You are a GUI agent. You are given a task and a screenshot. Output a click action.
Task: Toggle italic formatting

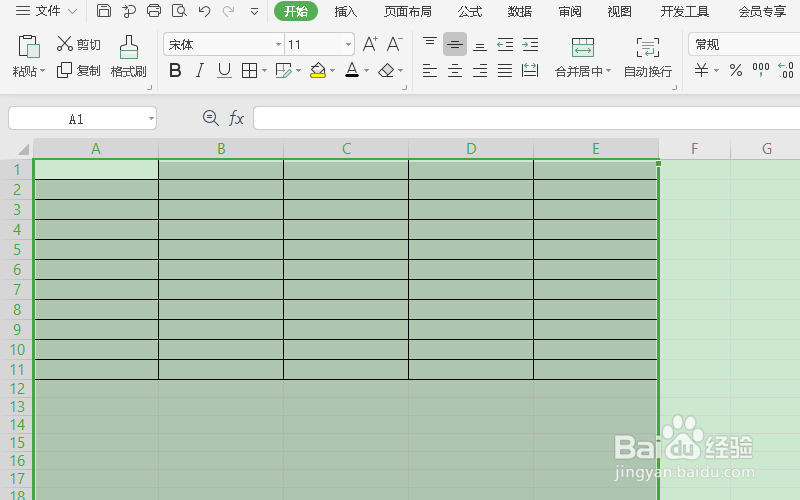pos(199,70)
